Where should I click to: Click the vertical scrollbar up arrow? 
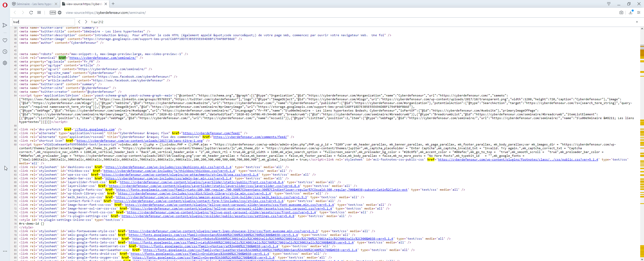click(x=642, y=29)
